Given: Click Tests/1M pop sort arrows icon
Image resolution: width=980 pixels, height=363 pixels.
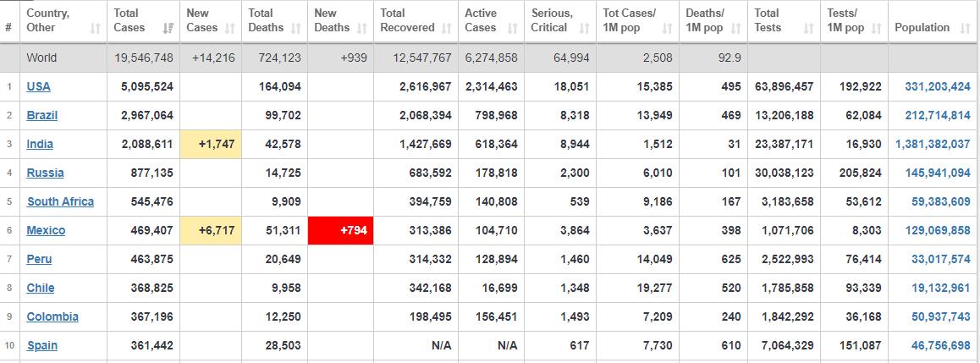Looking at the screenshot, I should [x=876, y=28].
